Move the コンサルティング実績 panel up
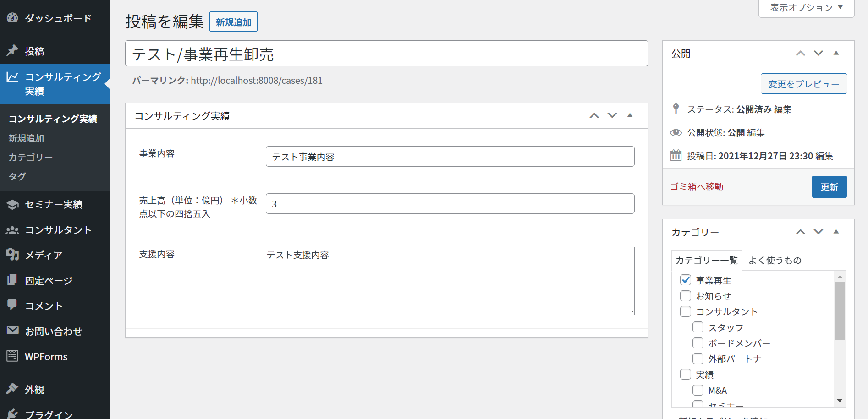Screen dimensions: 868x419 pos(594,115)
